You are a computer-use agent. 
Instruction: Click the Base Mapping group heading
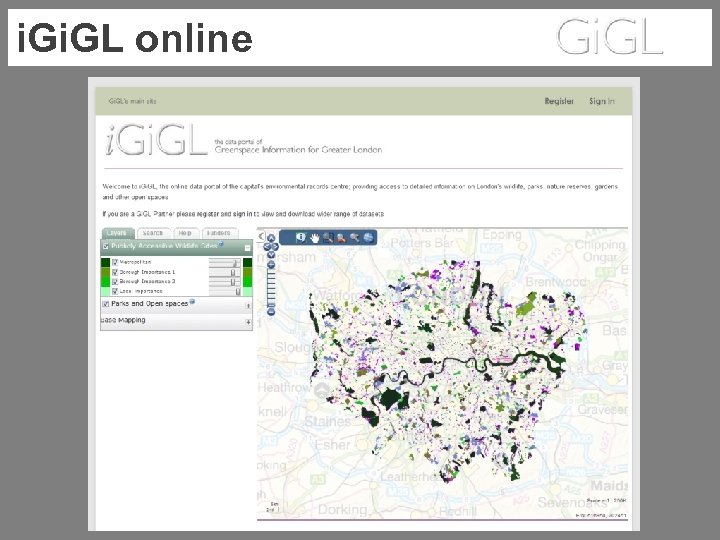click(123, 320)
